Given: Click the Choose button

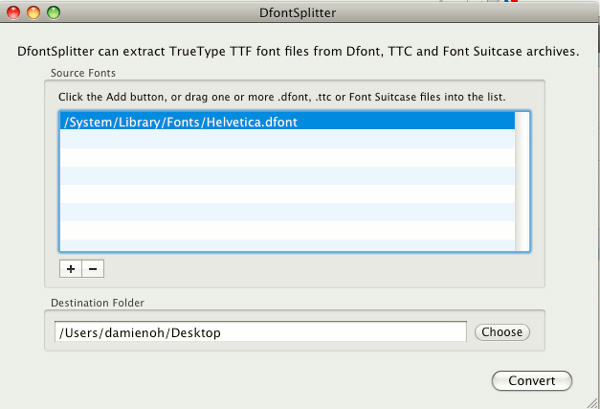Looking at the screenshot, I should (x=502, y=332).
